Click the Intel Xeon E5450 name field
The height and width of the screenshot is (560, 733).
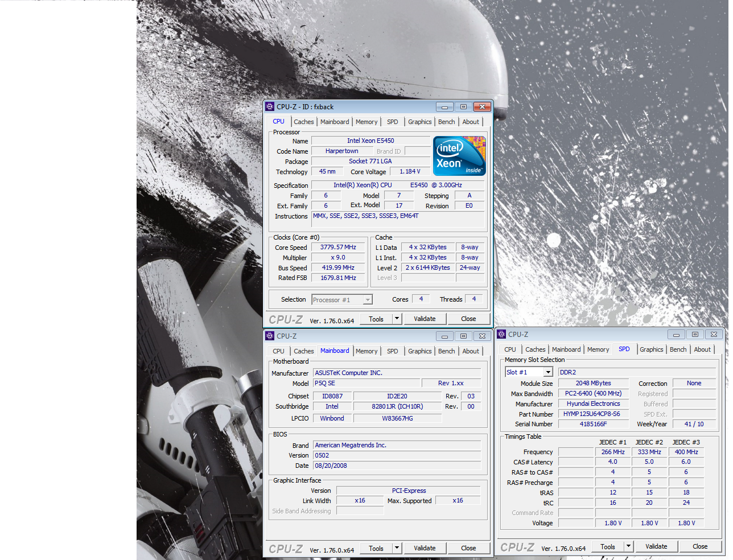point(370,141)
